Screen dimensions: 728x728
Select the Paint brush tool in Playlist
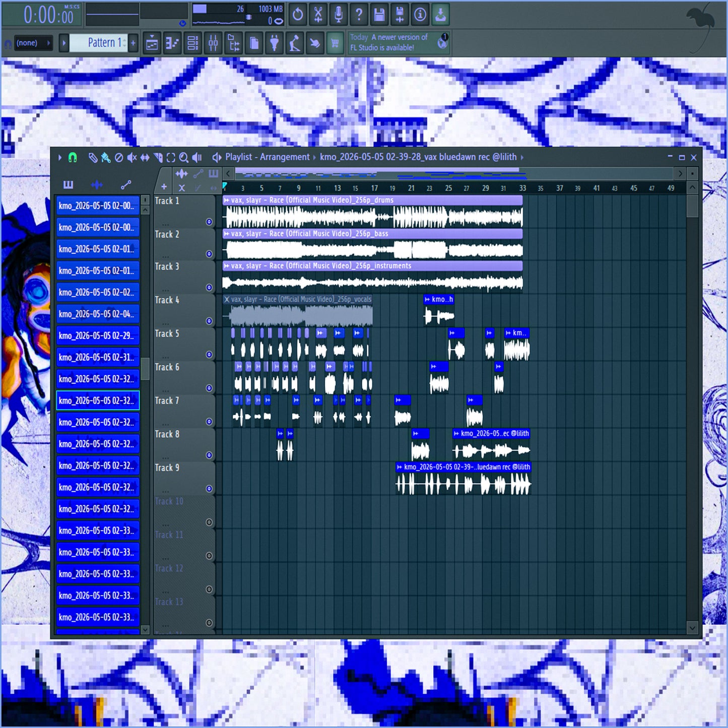point(105,158)
